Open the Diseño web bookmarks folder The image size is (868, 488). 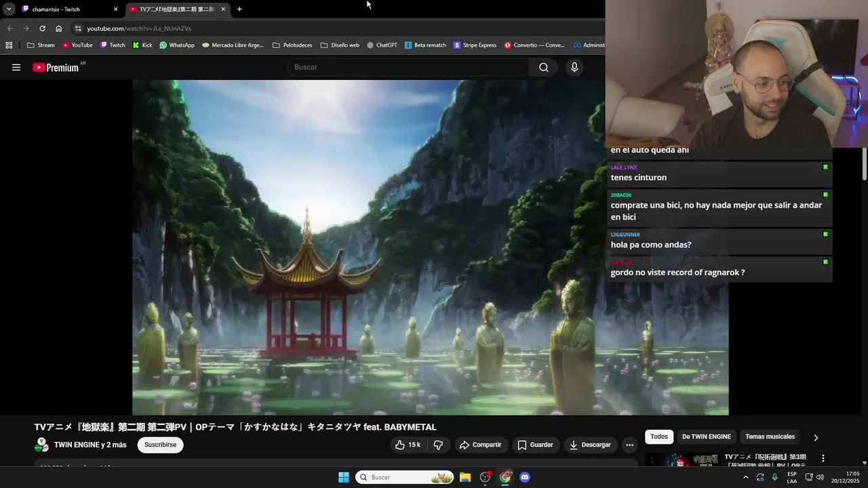[x=340, y=45]
